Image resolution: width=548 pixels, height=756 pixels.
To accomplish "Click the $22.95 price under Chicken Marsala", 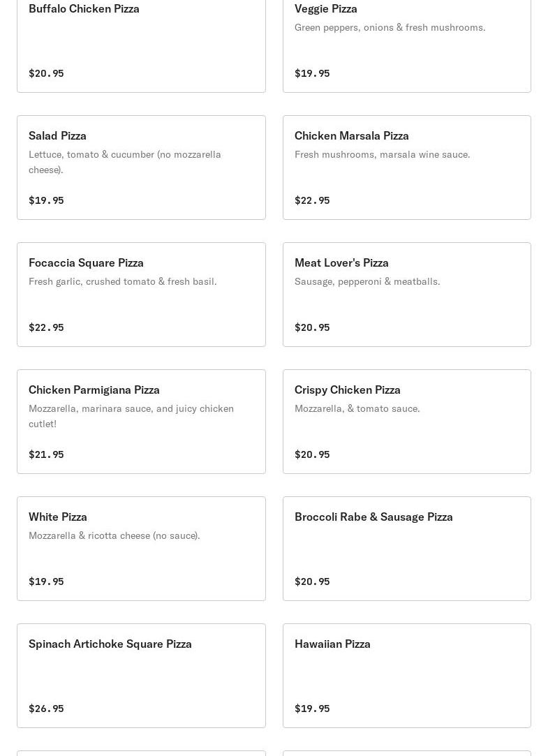I will click(x=312, y=200).
